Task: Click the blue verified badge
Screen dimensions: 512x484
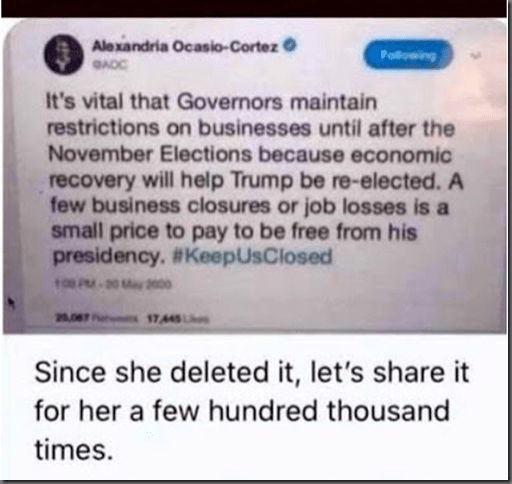Action: click(x=290, y=45)
